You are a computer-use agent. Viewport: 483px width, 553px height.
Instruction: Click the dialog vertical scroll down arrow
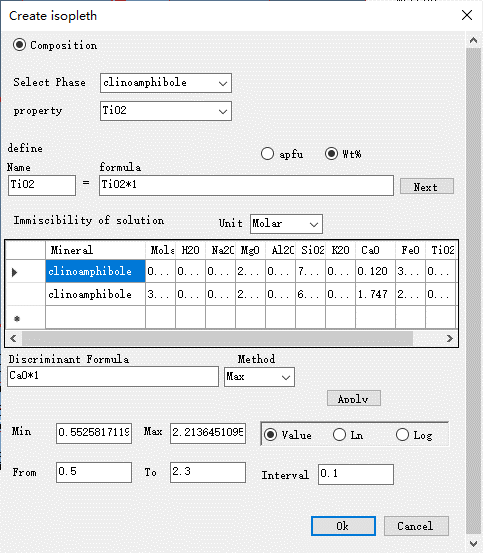point(473,543)
